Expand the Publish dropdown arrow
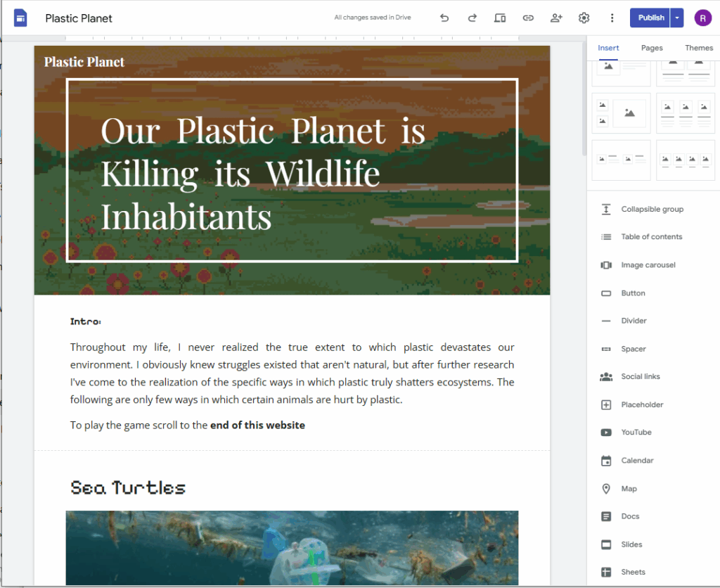Screen dimensions: 720x588 pos(676,18)
